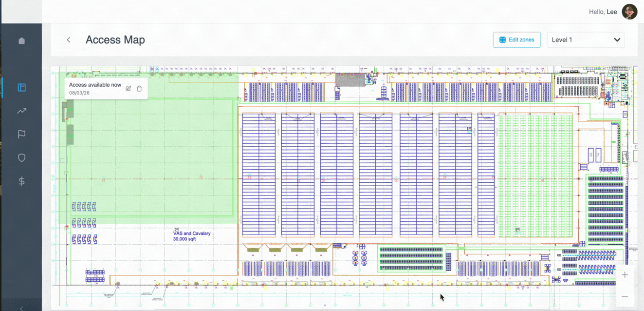Open the floor layout sidebar icon

pos(21,88)
